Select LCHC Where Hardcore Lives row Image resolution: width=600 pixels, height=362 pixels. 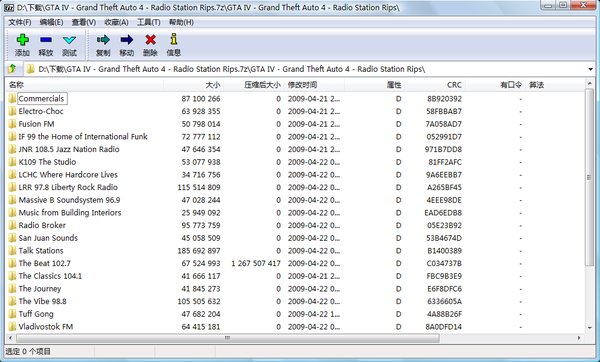[x=295, y=174]
